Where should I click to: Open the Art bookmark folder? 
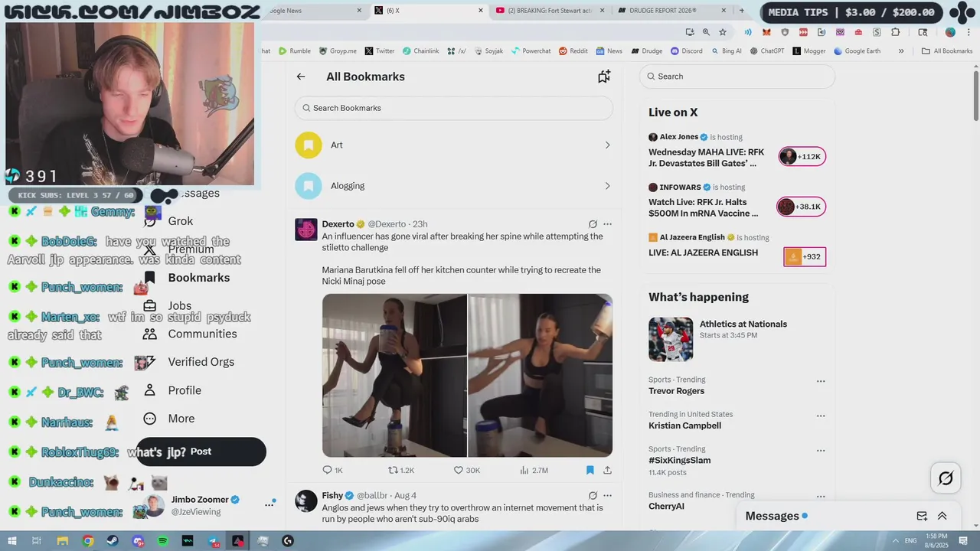(454, 145)
